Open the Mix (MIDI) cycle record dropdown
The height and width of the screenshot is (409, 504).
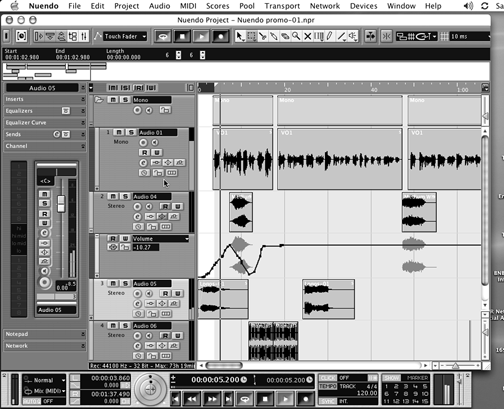[x=44, y=391]
